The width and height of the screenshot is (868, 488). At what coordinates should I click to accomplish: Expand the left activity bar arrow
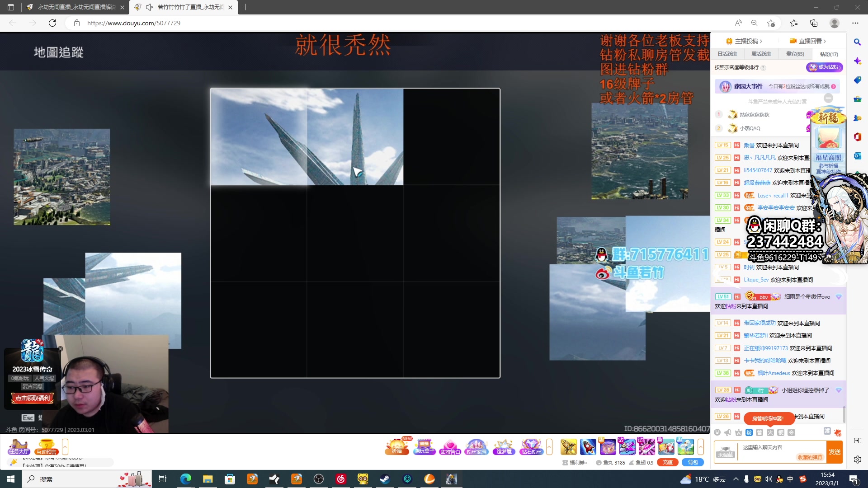(65, 447)
